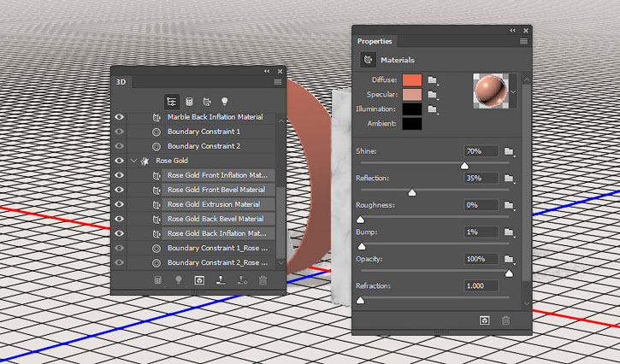Click the Refraction value field
This screenshot has width=620, height=364.
481,285
